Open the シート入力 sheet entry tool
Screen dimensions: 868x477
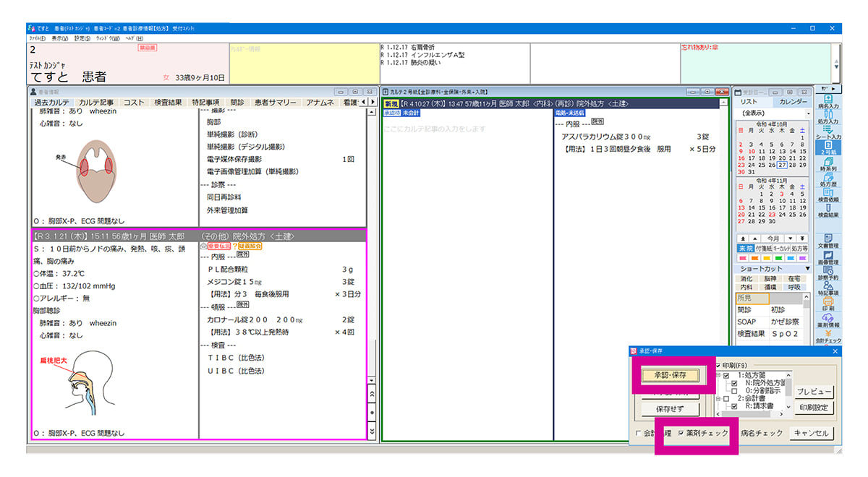(827, 132)
